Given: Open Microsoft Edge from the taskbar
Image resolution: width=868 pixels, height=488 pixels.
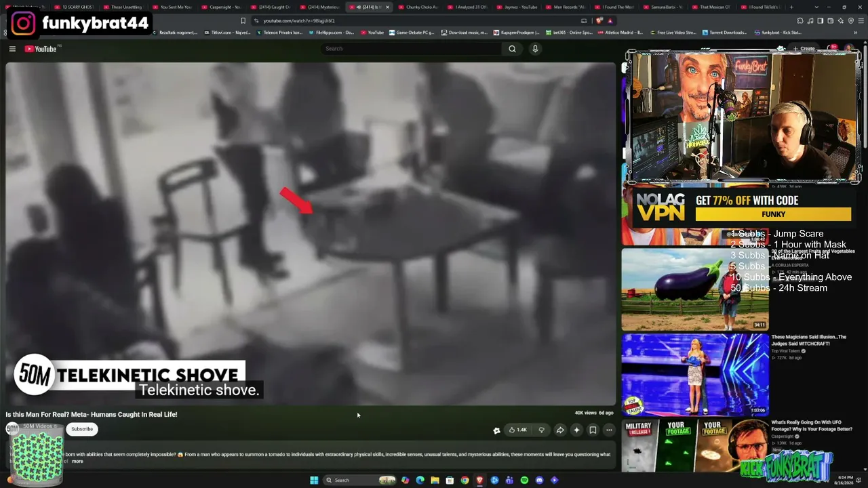Looking at the screenshot, I should pyautogui.click(x=420, y=481).
